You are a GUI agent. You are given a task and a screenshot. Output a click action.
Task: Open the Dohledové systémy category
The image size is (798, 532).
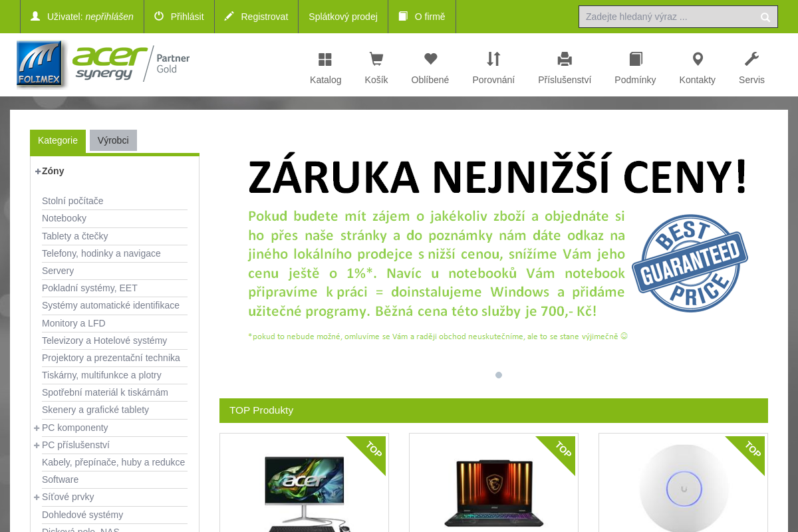pyautogui.click(x=82, y=515)
